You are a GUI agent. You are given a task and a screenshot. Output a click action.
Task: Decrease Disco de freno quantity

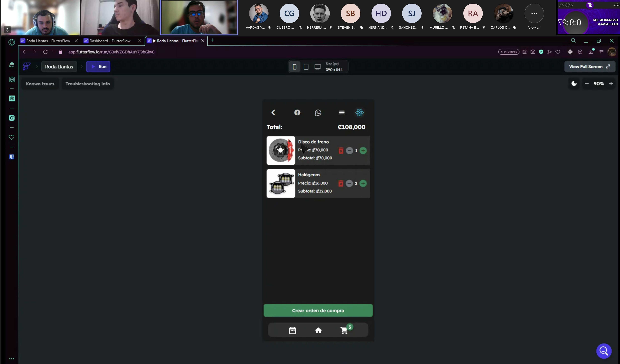point(349,150)
